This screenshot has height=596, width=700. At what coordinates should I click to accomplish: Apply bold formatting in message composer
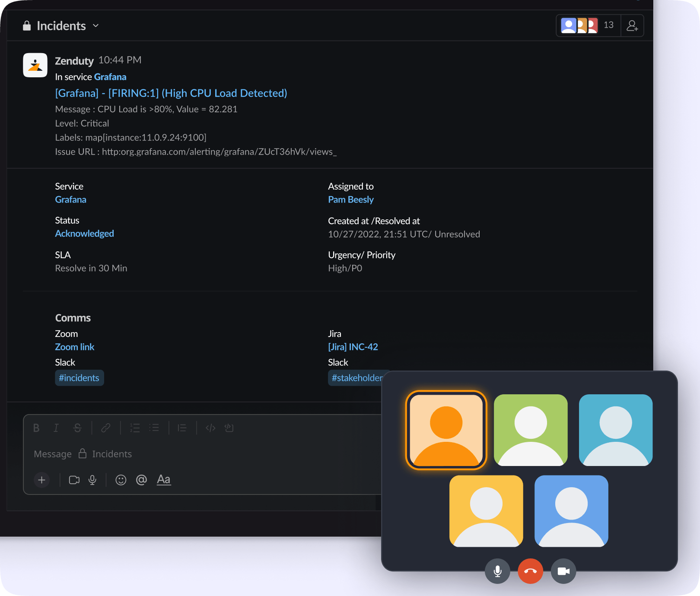pos(36,428)
